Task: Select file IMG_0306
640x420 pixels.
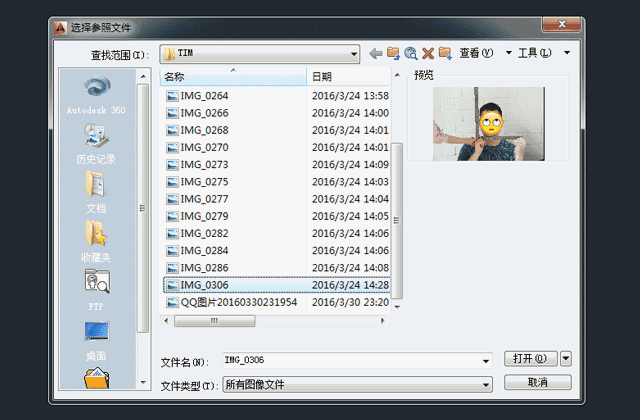Action: click(x=276, y=285)
